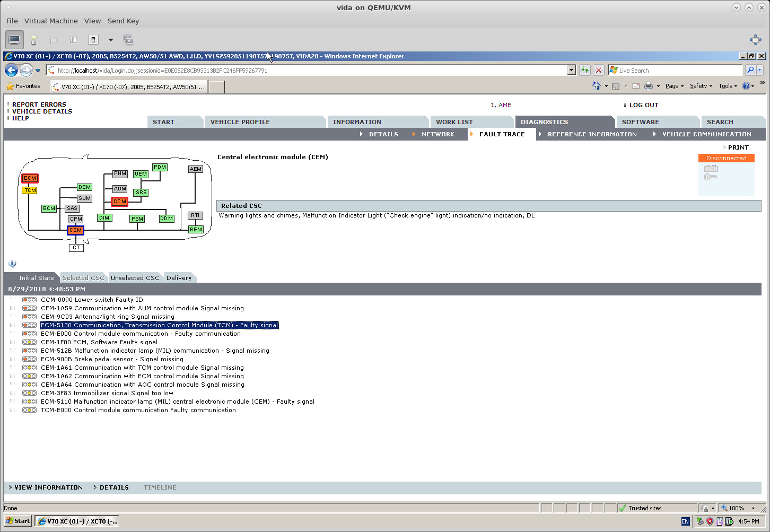The image size is (770, 532).
Task: Open the Virtual Machine menu
Action: (x=51, y=21)
